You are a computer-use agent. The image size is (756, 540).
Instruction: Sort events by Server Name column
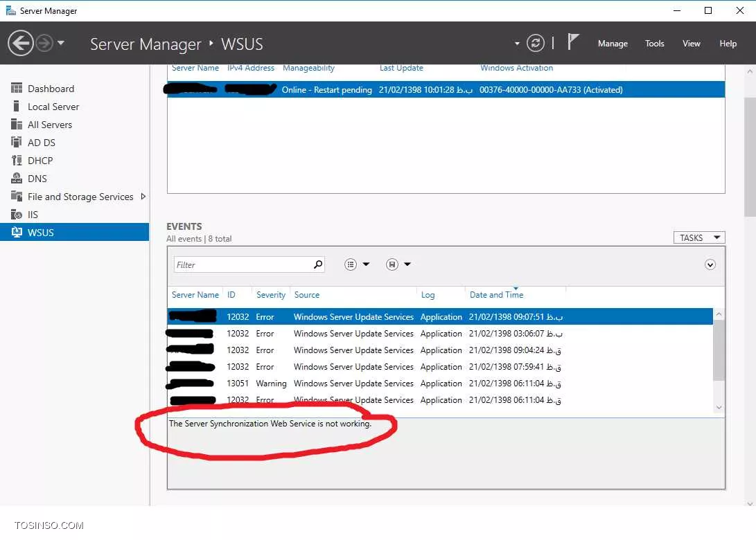pos(195,295)
